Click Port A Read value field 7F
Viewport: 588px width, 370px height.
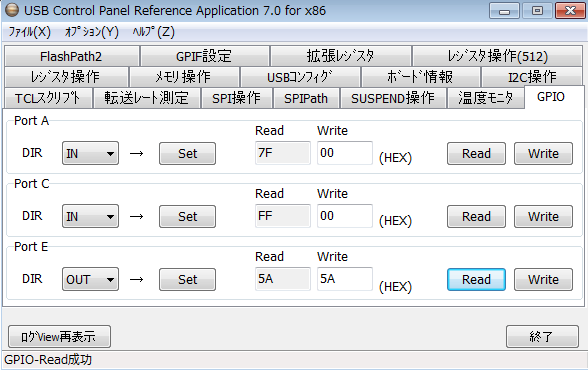[x=283, y=153]
